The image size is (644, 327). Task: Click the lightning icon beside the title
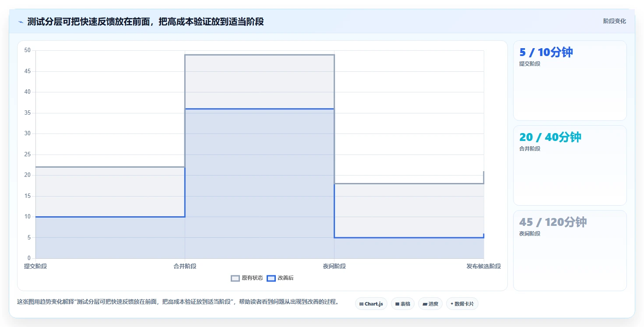pyautogui.click(x=21, y=22)
